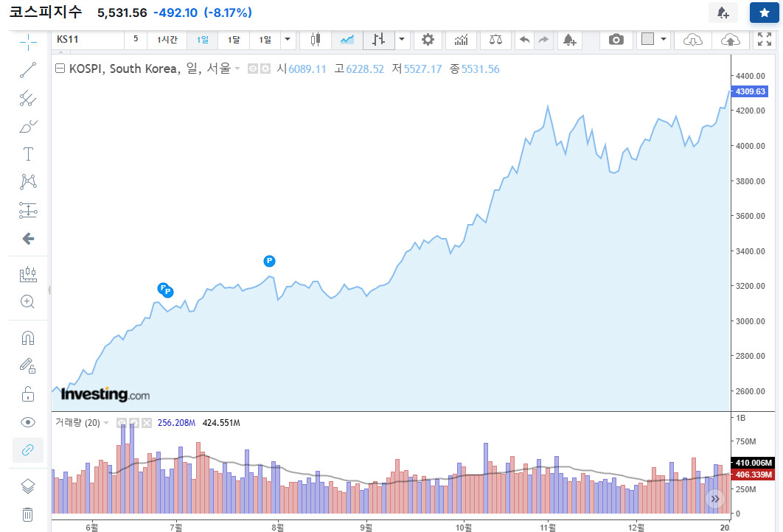Toggle hide all drawings eye icon
Screen dimensions: 783x532
click(x=28, y=423)
